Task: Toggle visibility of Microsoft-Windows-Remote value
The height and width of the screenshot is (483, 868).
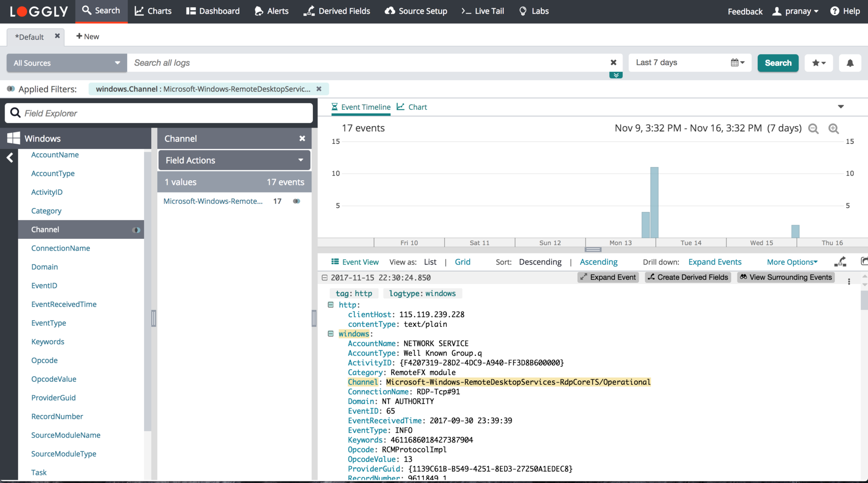Action: click(x=296, y=201)
